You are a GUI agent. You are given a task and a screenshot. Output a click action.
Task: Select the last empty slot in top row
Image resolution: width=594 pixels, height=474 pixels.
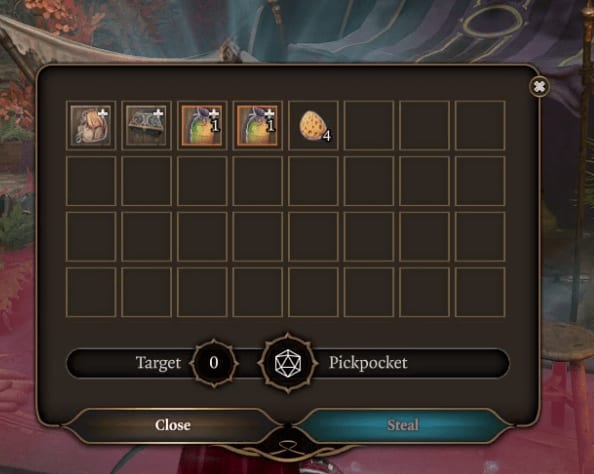coord(480,125)
